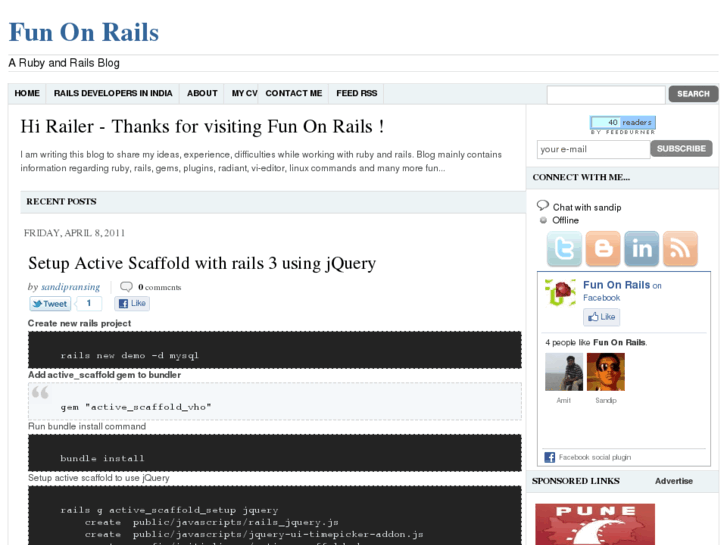Click the Offline status indicator dot
Image resolution: width=727 pixels, height=545 pixels.
(543, 220)
